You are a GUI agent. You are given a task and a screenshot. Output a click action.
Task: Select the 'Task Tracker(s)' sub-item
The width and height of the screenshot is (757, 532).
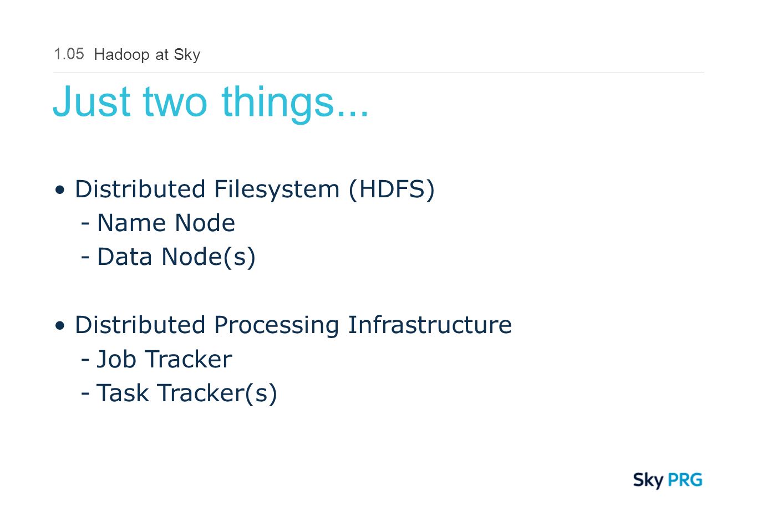coord(187,393)
